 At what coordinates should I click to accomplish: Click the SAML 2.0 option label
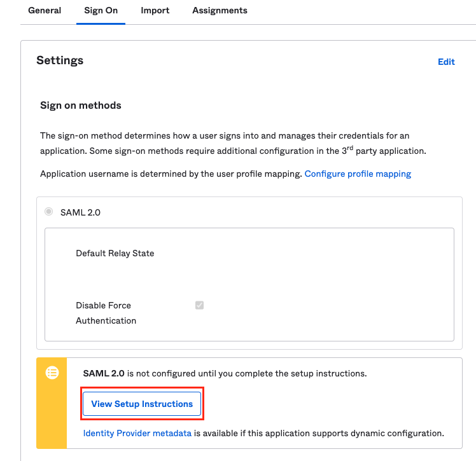click(x=80, y=212)
